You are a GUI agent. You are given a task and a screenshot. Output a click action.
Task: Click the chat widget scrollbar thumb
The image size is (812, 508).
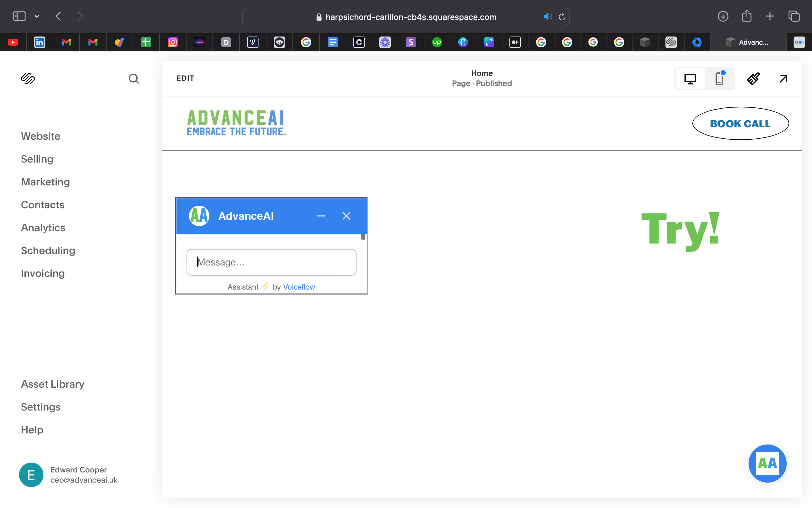(363, 237)
